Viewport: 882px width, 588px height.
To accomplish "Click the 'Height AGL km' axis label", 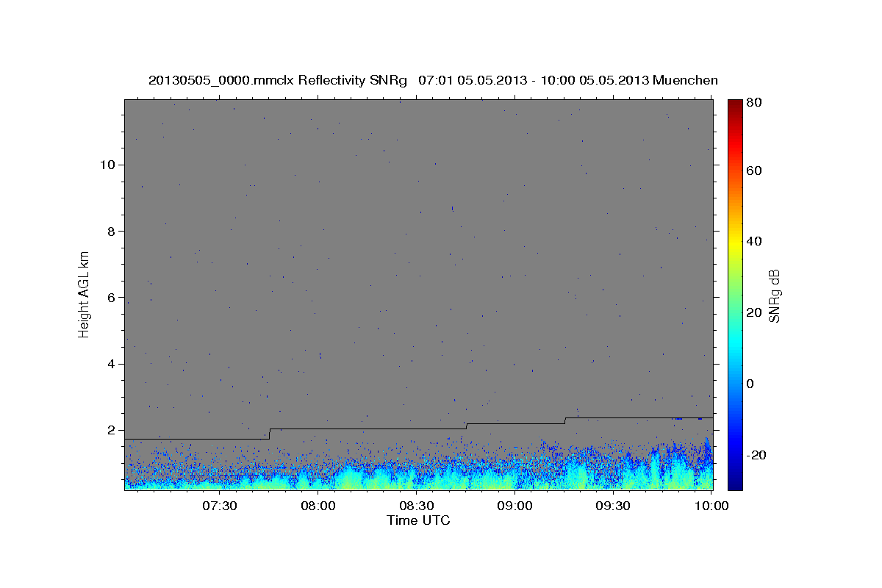I will [84, 294].
